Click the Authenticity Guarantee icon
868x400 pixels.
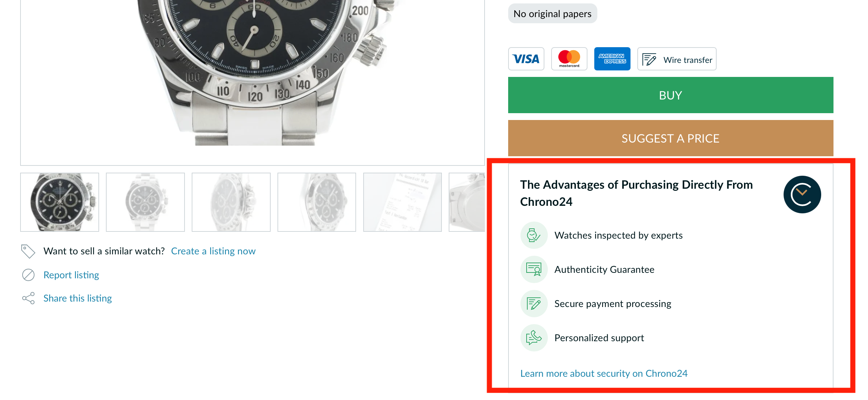click(533, 269)
